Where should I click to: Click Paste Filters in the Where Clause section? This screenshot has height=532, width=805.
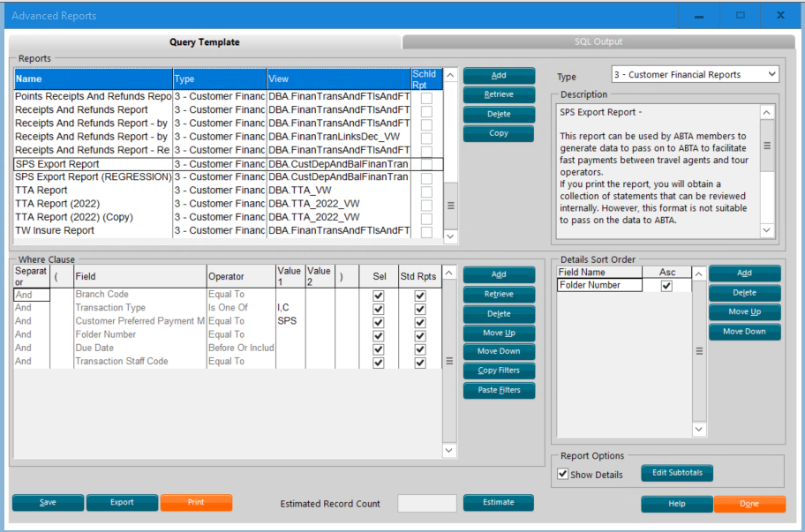coord(499,390)
